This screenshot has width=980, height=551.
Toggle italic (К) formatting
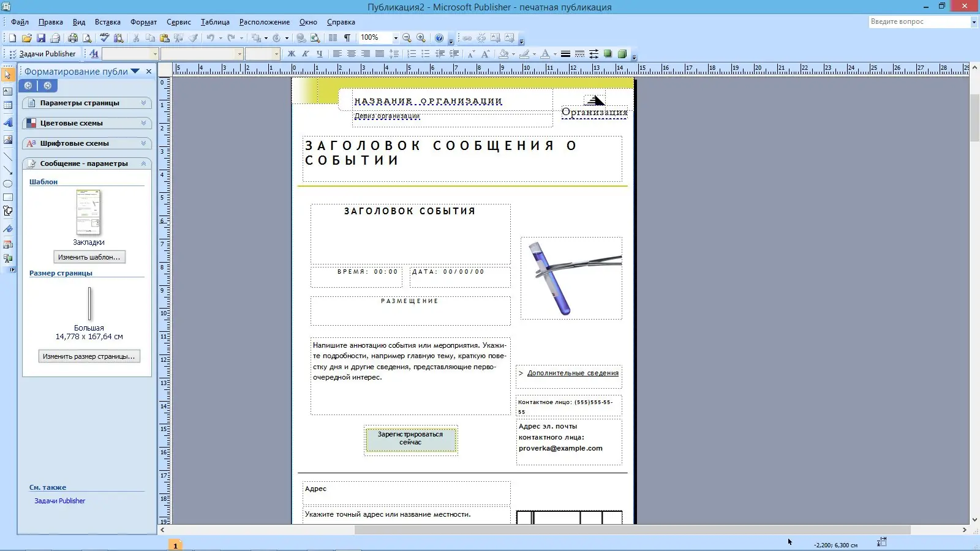(306, 54)
